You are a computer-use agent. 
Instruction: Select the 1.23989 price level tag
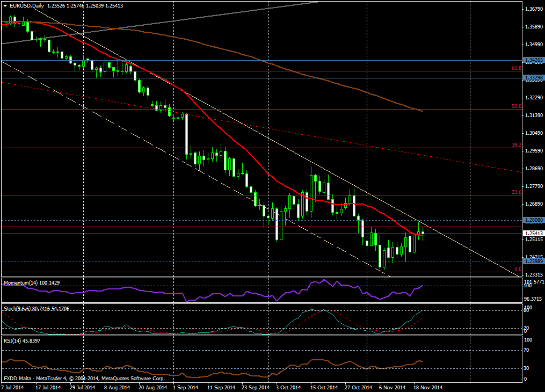(x=533, y=262)
